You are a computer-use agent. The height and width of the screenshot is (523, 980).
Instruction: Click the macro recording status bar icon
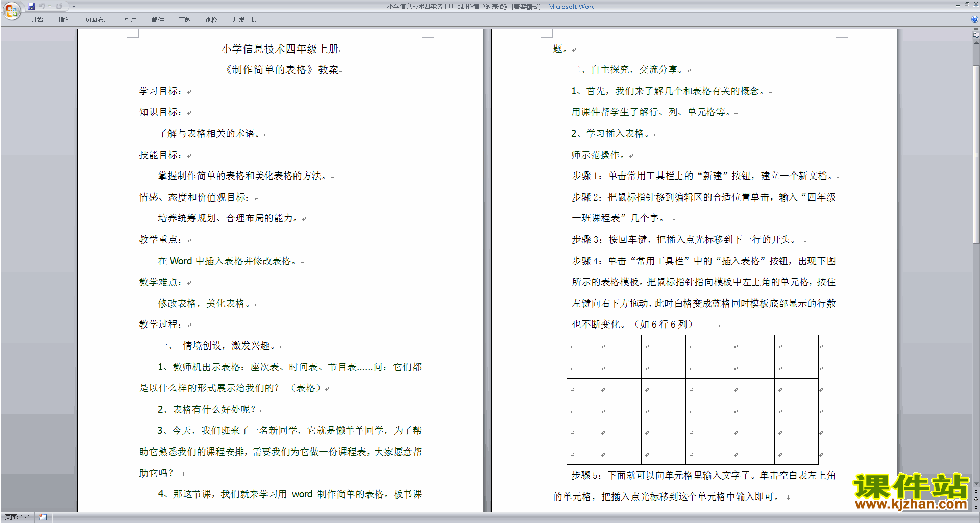43,517
